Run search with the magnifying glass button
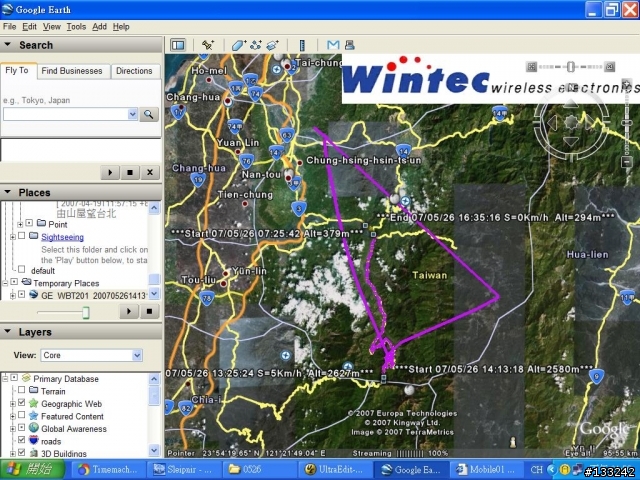The image size is (640, 480). (149, 114)
